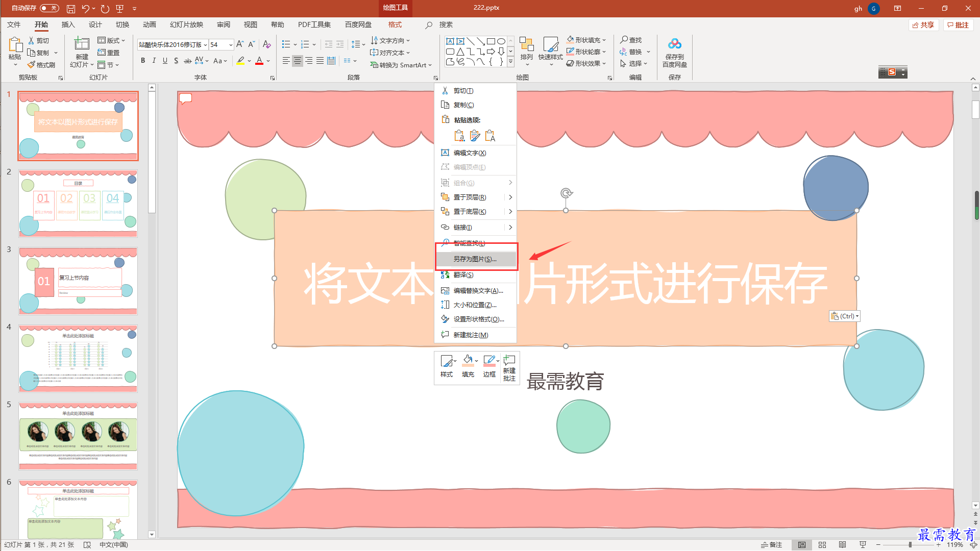
Task: Click the 格式刷 format painter
Action: click(41, 65)
